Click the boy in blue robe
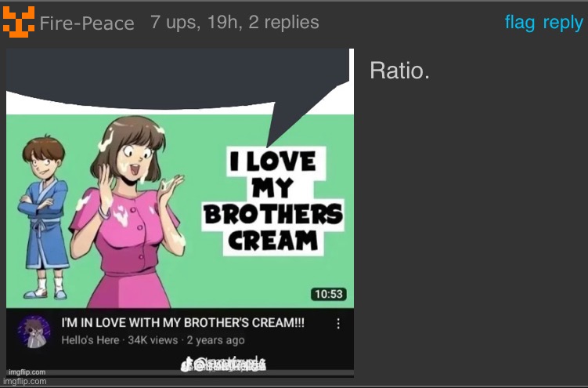588x388 pixels. [x=45, y=217]
